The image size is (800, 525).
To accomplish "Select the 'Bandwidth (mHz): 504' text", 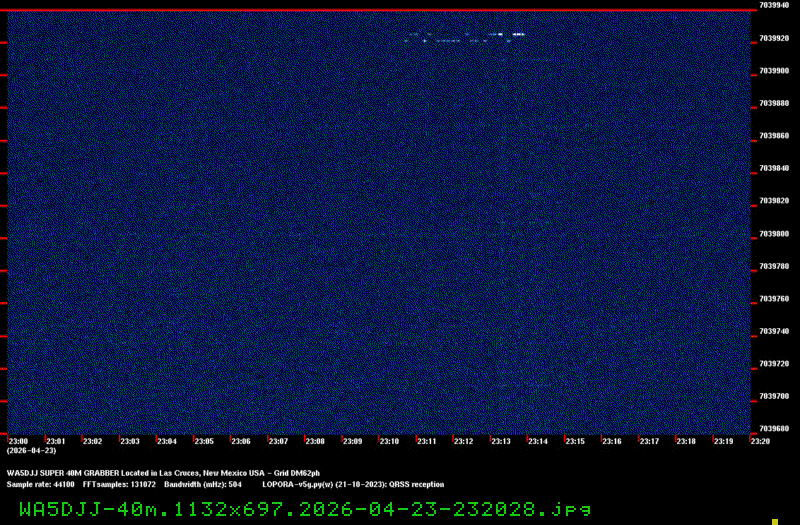I will coord(203,484).
